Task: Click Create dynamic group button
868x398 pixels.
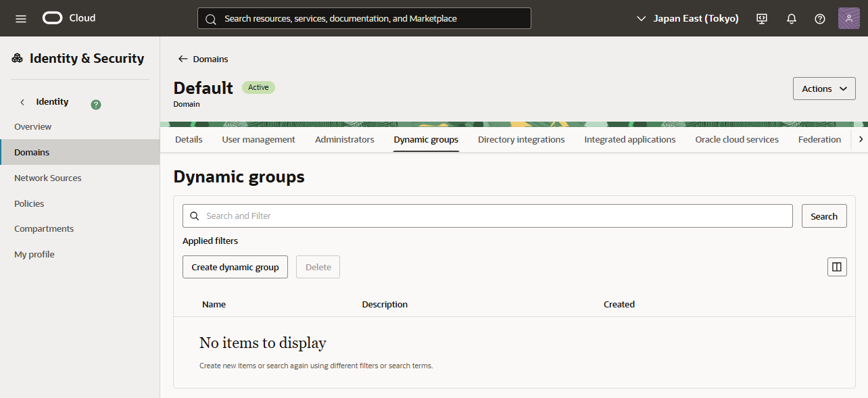Action: [x=235, y=267]
